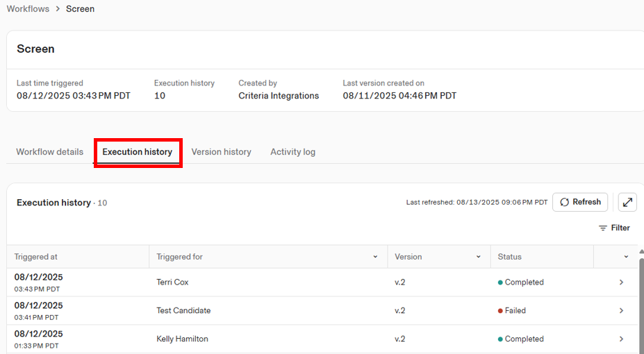Screen dimensions: 644x354
Task: Expand the Triggered for column dropdown
Action: (375, 257)
